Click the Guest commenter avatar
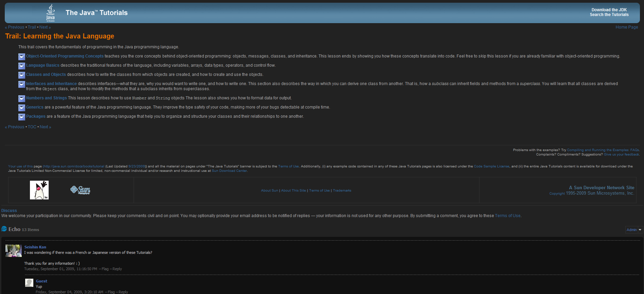The width and height of the screenshot is (644, 294). coord(29,282)
